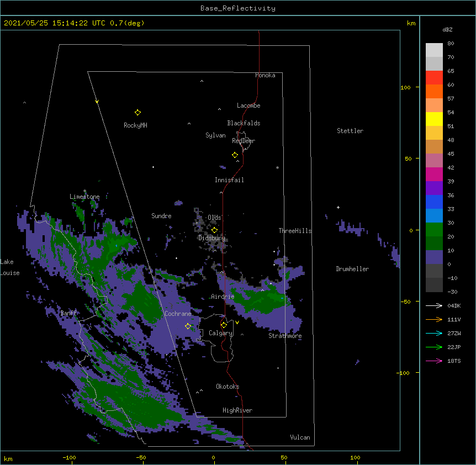Viewport: 476px width, 465px height.
Task: Click the magenta 18TS arrow icon
Action: (x=434, y=361)
